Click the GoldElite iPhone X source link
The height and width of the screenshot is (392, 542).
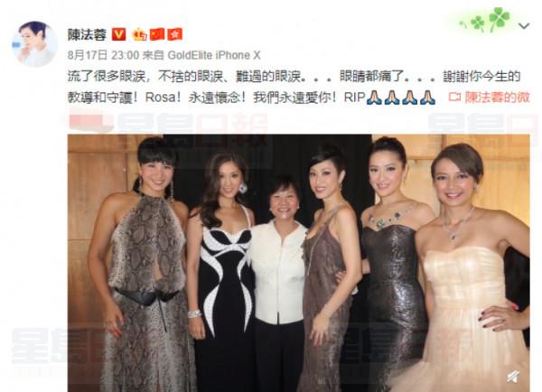click(213, 55)
